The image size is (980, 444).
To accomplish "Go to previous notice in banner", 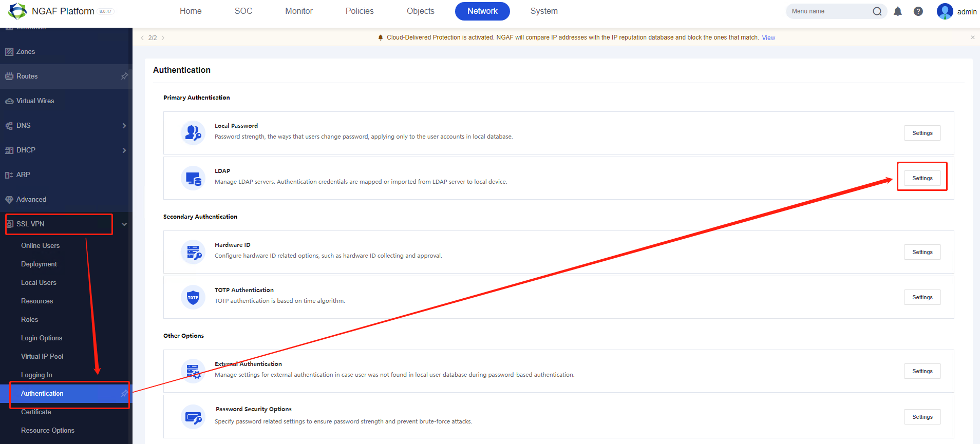I will tap(142, 38).
